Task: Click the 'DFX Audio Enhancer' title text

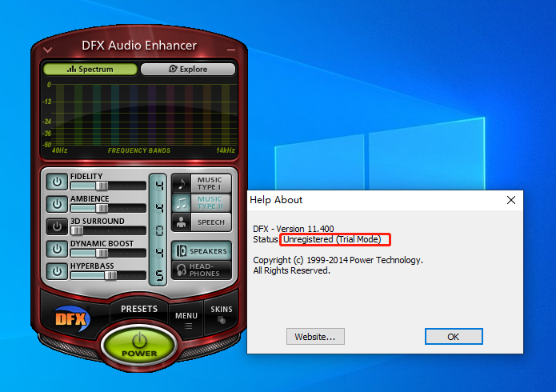Action: pyautogui.click(x=139, y=46)
